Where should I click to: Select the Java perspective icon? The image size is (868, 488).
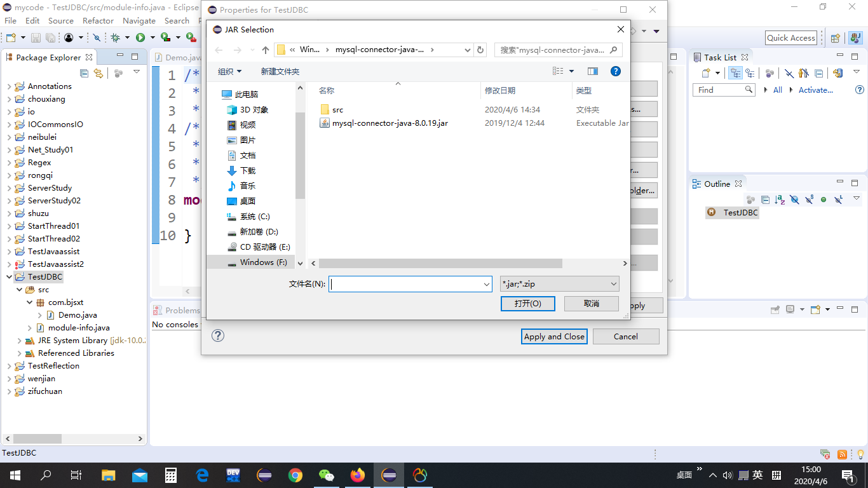(855, 38)
